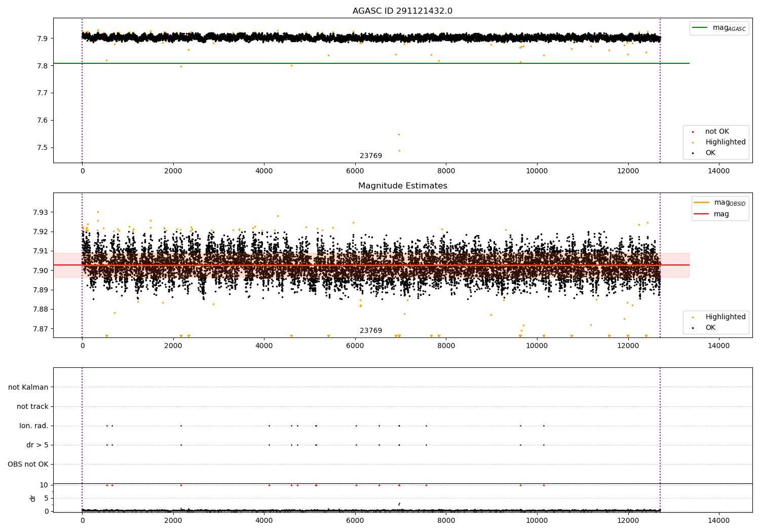Viewport: 760px width, 532px height.
Task: Click the '23769' label in magnitude plot
Action: pyautogui.click(x=371, y=331)
